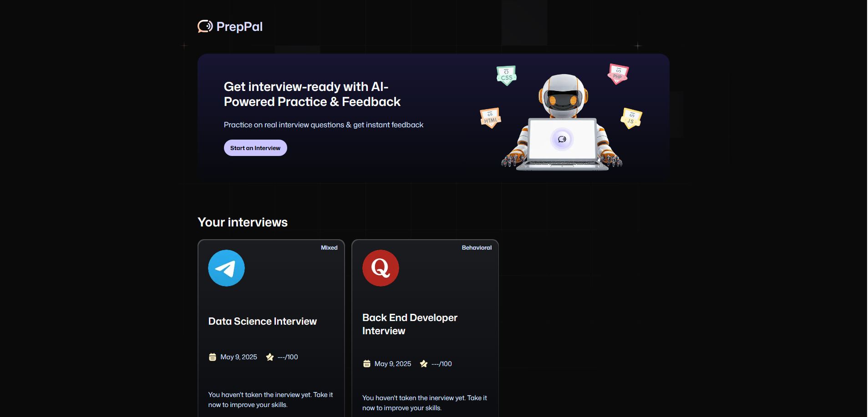This screenshot has height=417, width=868.
Task: Click the Your interviews section heading
Action: point(243,222)
